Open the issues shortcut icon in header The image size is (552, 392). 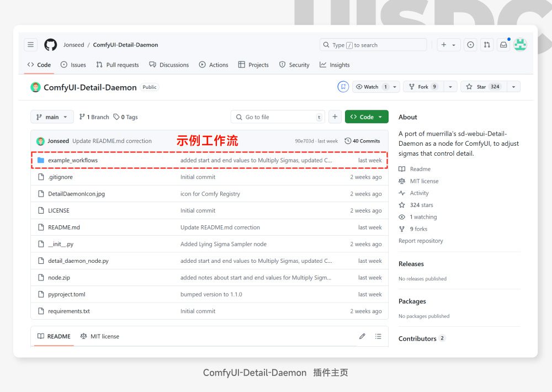pyautogui.click(x=470, y=45)
